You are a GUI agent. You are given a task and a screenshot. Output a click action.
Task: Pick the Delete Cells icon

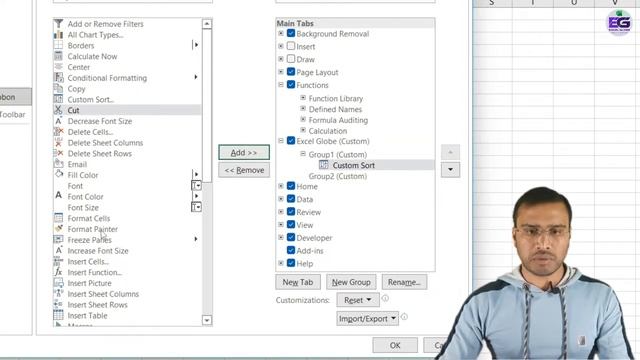coord(58,132)
